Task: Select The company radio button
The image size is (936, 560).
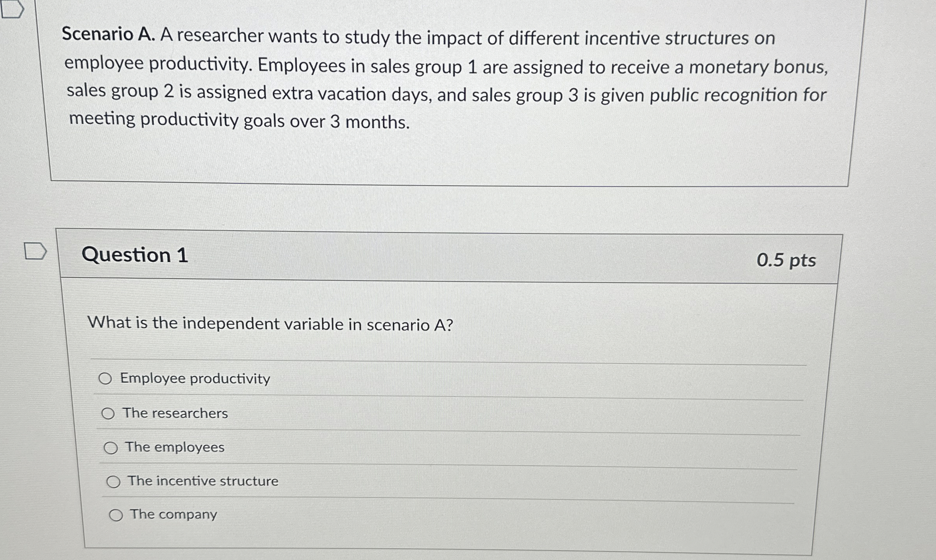Action: [116, 515]
